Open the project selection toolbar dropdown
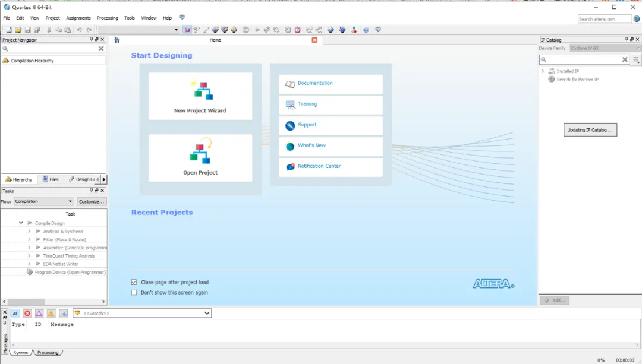Image resolution: width=642 pixels, height=364 pixels. (139, 30)
